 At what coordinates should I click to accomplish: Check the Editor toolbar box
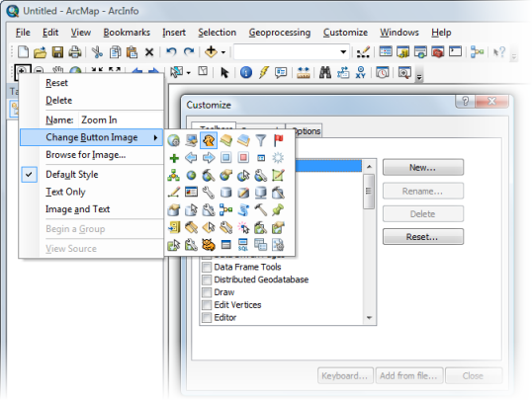pyautogui.click(x=207, y=318)
